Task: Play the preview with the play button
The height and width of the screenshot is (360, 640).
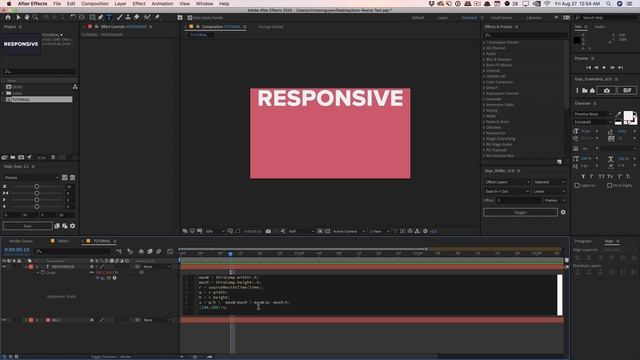Action: 604,67
